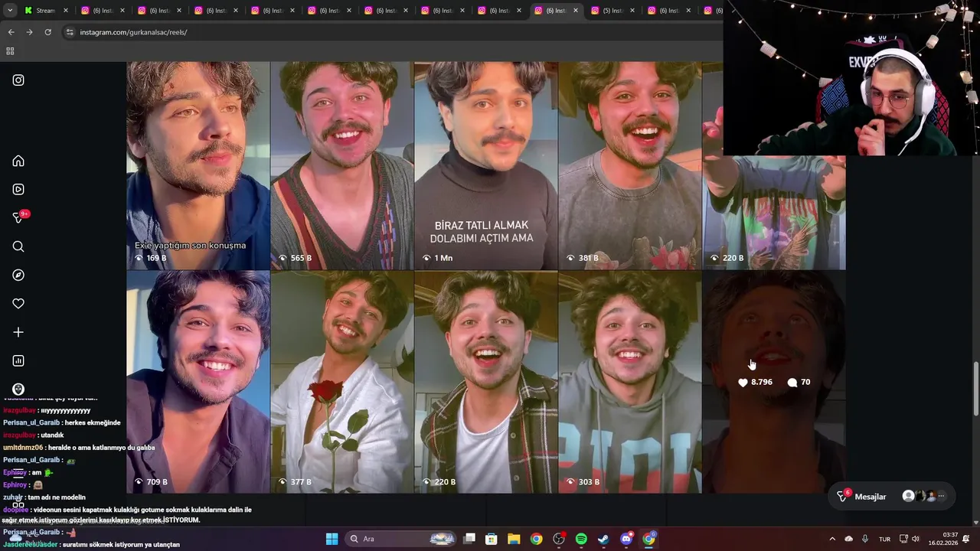The height and width of the screenshot is (551, 980).
Task: Close the Stream tab
Action: coord(66,11)
